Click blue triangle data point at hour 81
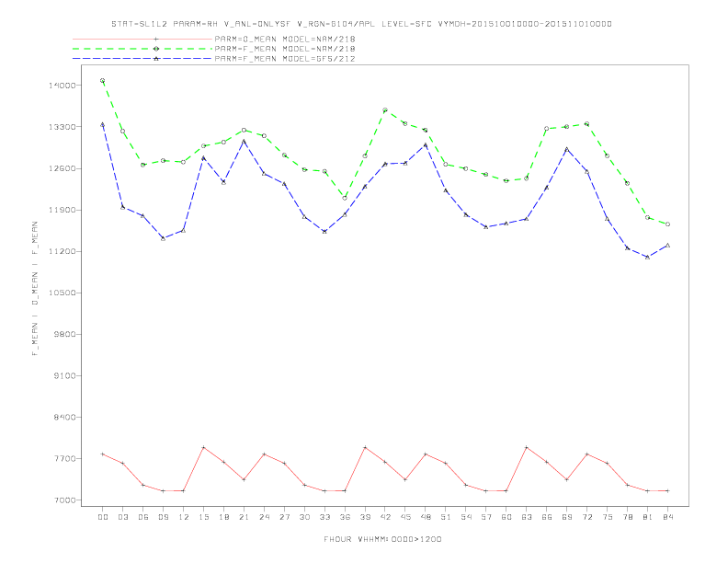This screenshot has width=728, height=563. [648, 257]
